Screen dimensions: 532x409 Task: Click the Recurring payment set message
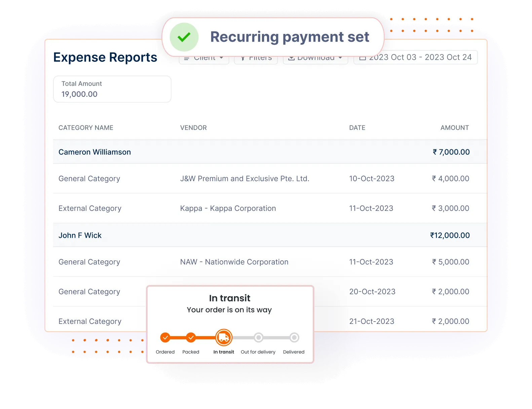click(x=290, y=37)
